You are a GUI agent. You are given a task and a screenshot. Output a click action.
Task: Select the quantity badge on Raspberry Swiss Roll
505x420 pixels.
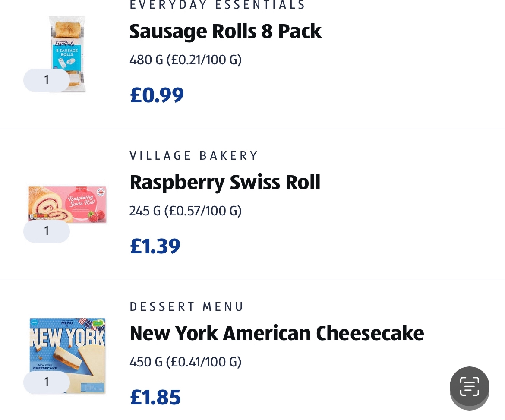coord(46,231)
